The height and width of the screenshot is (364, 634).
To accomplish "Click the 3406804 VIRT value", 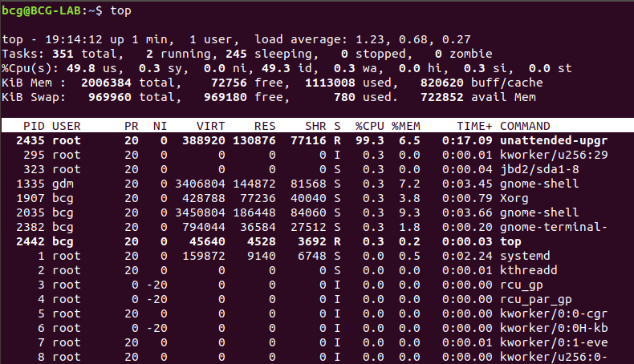I will pyautogui.click(x=200, y=184).
